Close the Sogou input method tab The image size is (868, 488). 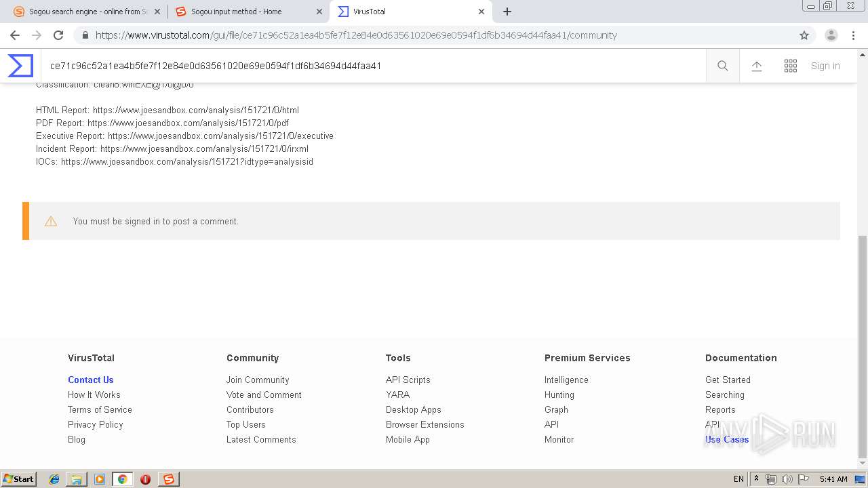pos(319,12)
